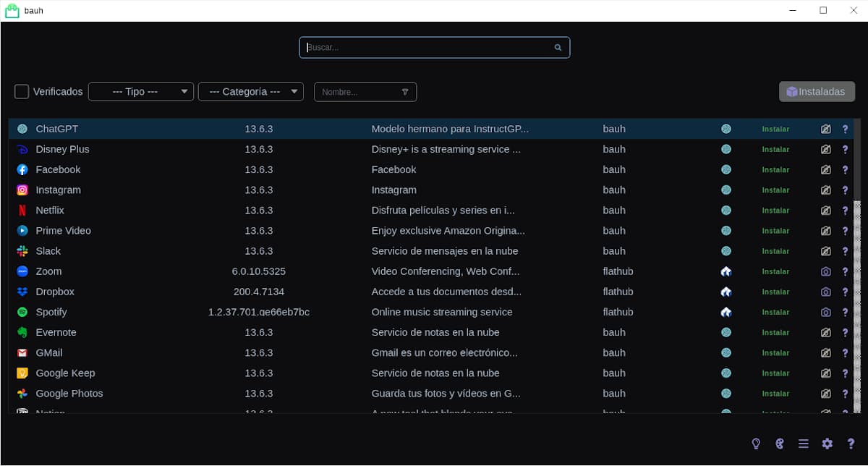Select the Disney Plus name in the list

62,149
